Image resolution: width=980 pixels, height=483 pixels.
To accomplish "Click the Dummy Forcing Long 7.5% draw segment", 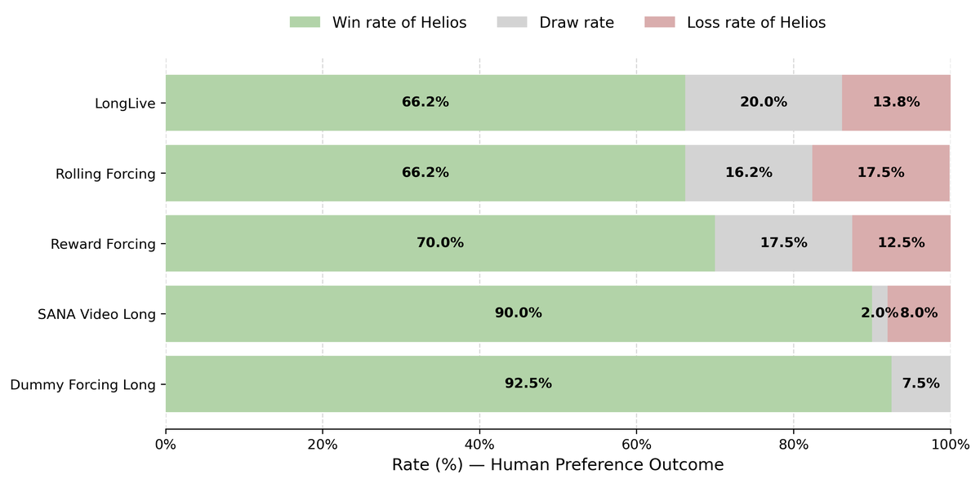I will pyautogui.click(x=921, y=383).
